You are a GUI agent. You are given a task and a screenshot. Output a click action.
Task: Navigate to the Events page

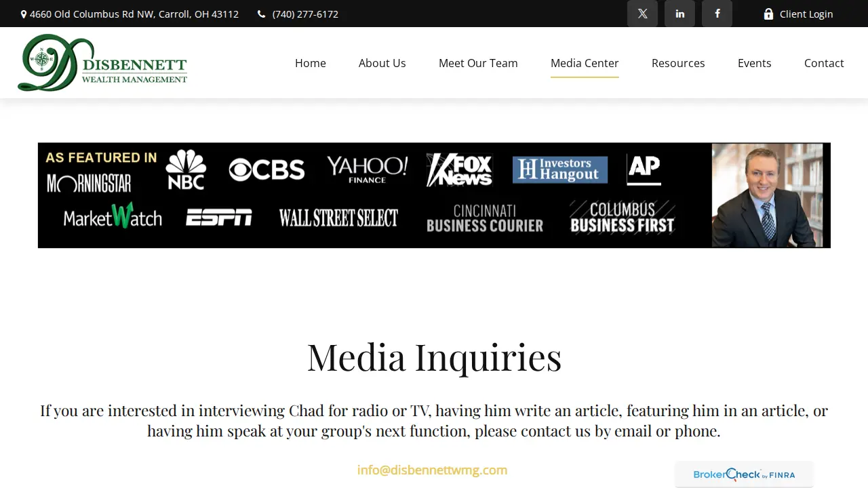[x=755, y=63]
